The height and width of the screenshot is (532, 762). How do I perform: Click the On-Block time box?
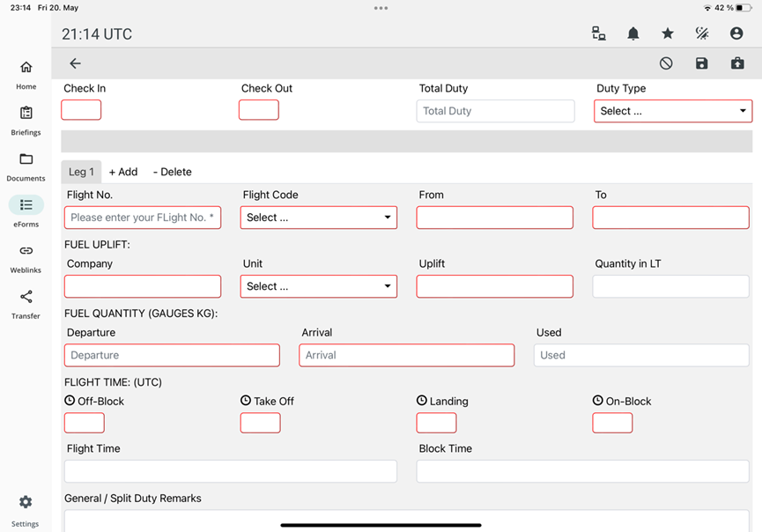612,423
